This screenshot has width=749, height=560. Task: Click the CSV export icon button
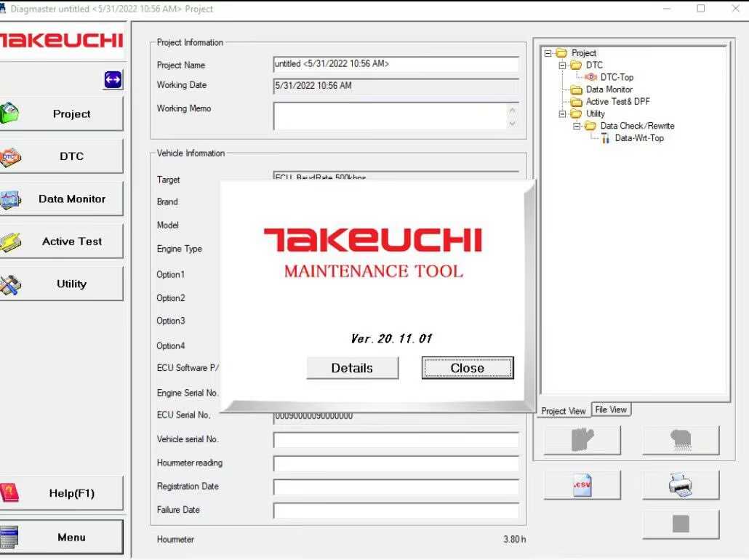582,485
